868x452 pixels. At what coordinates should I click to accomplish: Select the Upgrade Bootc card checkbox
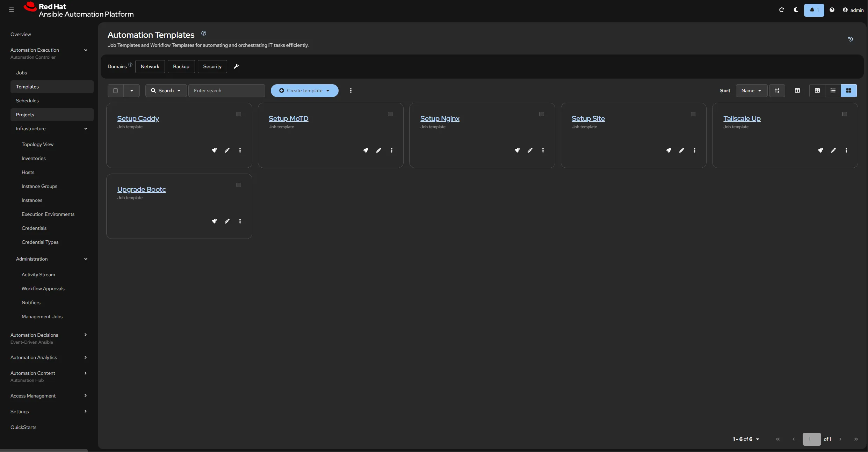tap(239, 185)
